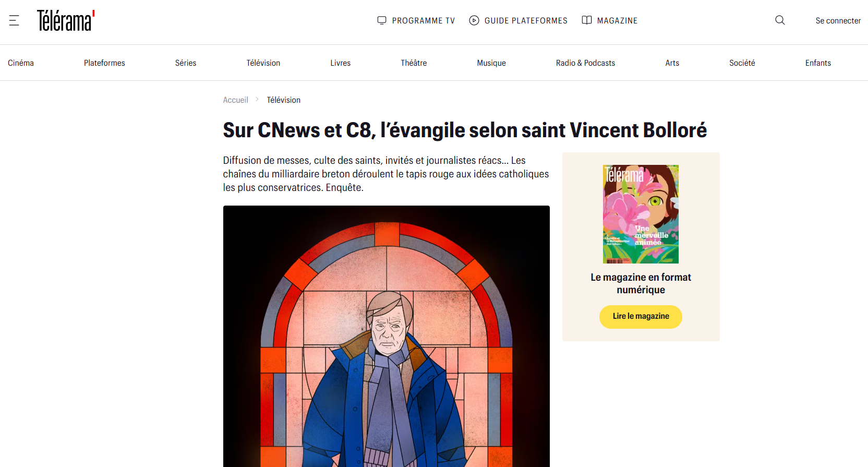Click the GUIDE PLATEFORMES text link
Screen dimensions: 868x467
(x=526, y=20)
